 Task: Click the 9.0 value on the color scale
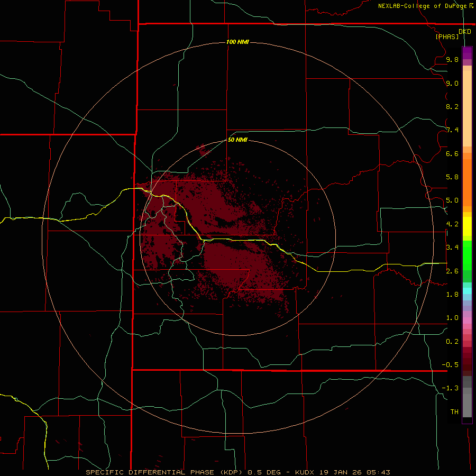(x=452, y=83)
